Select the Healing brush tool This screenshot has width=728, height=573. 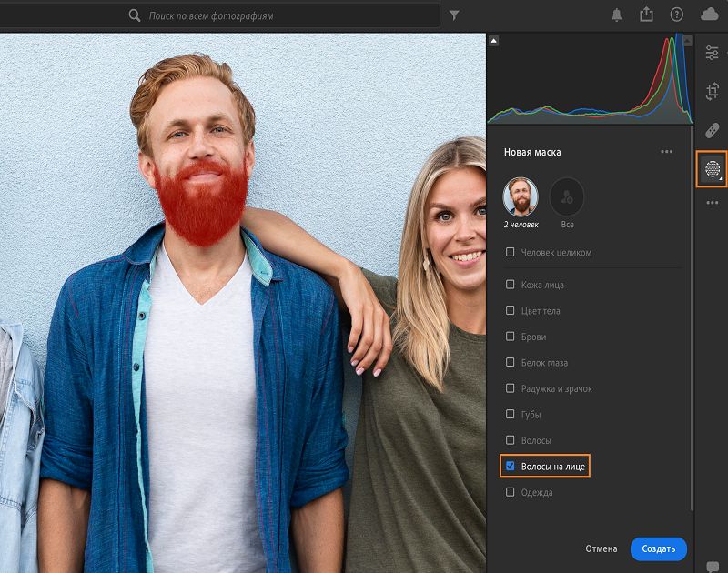point(713,130)
